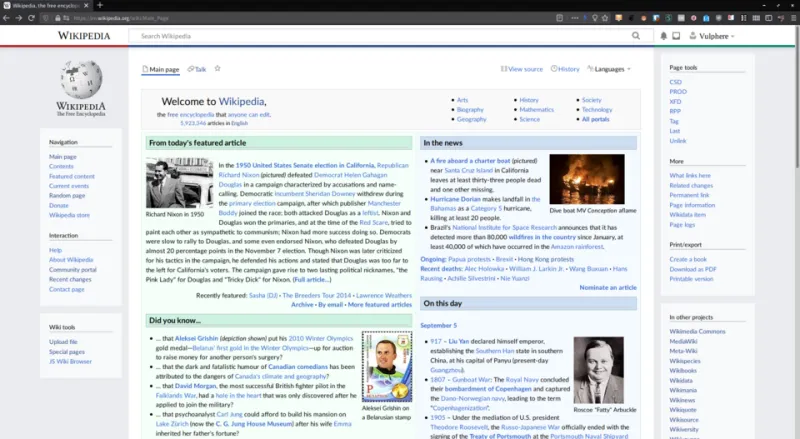Click the pink circular extension icon
This screenshot has width=800, height=439.
point(693,18)
